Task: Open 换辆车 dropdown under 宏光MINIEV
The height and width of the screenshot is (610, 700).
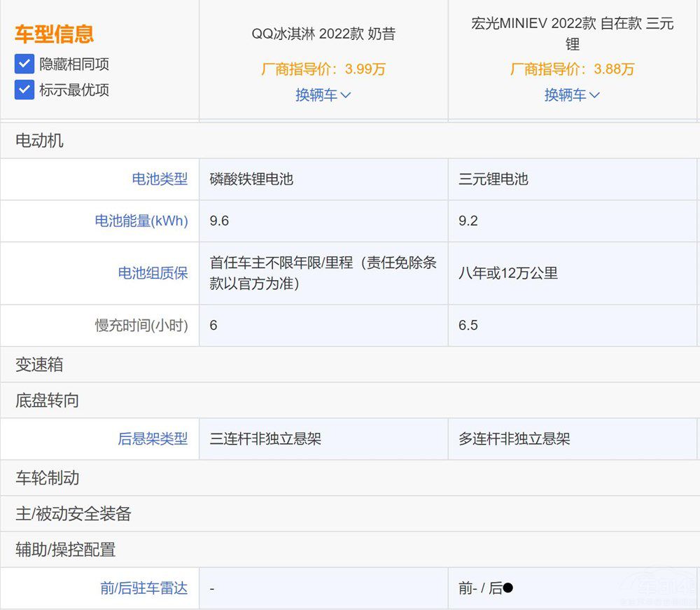Action: tap(573, 95)
